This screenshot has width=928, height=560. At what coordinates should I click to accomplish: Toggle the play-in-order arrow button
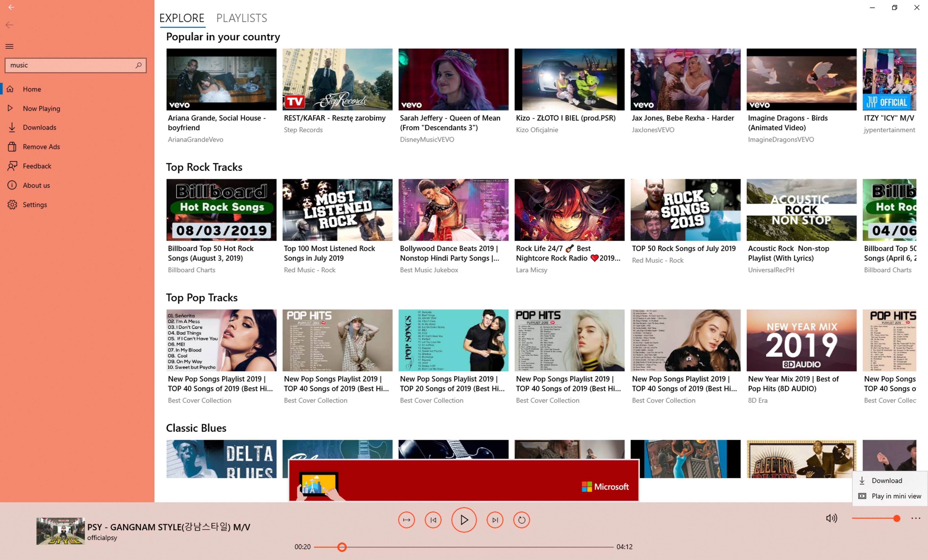click(x=406, y=520)
